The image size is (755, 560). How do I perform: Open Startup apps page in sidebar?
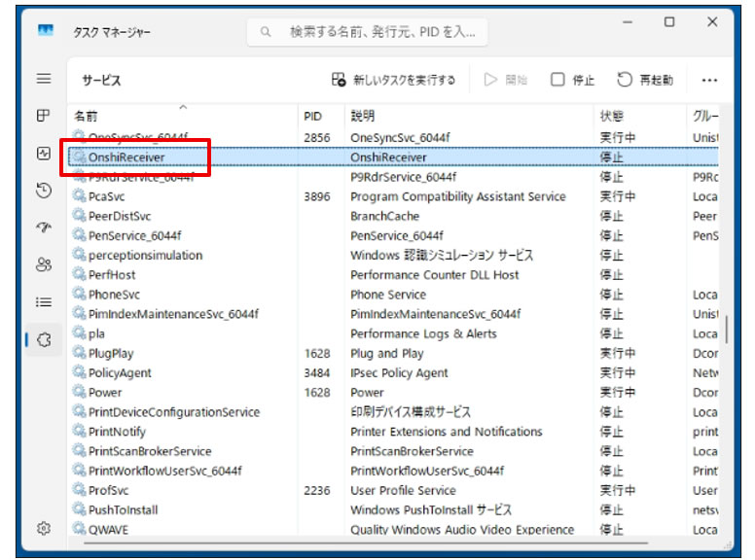[44, 227]
